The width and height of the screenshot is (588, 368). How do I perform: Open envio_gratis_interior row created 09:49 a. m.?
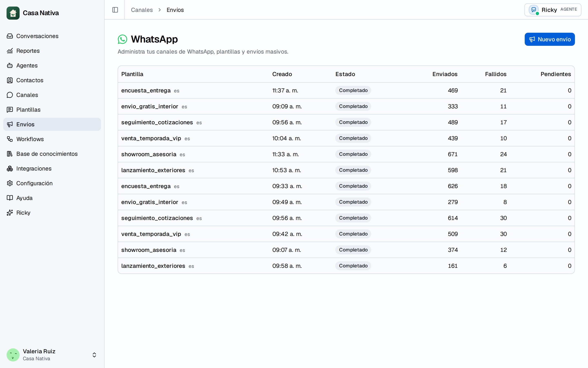point(346,202)
